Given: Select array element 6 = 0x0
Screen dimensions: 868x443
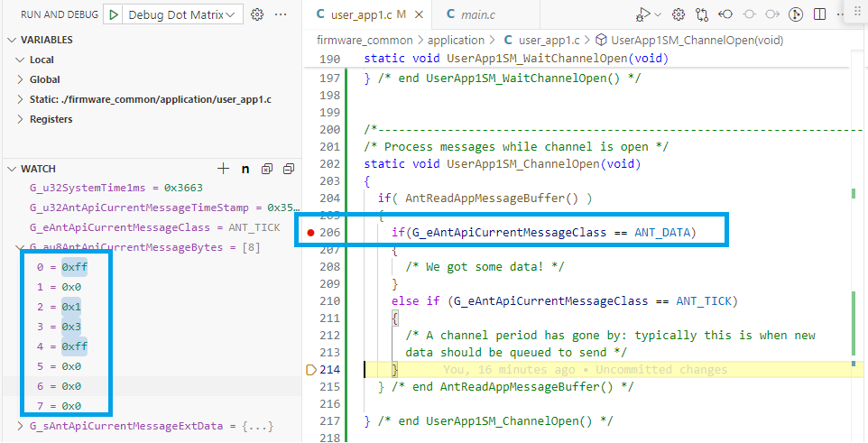Looking at the screenshot, I should pos(59,386).
